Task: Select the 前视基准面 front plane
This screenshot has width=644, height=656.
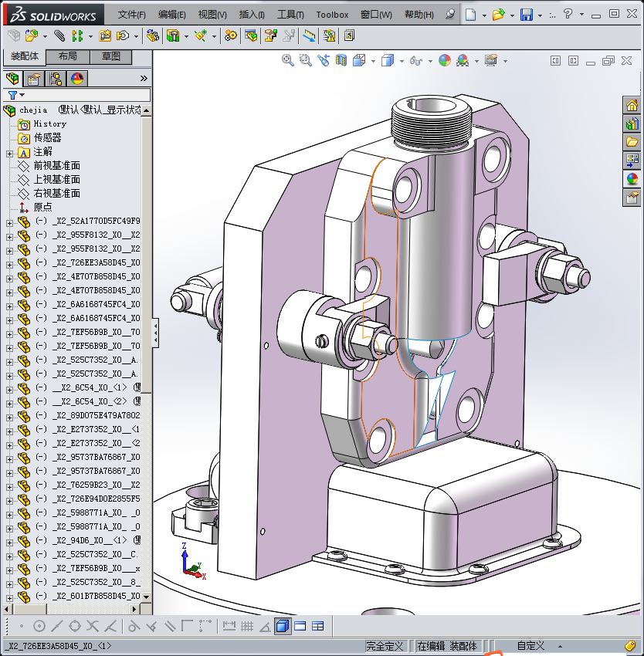Action: [x=56, y=166]
